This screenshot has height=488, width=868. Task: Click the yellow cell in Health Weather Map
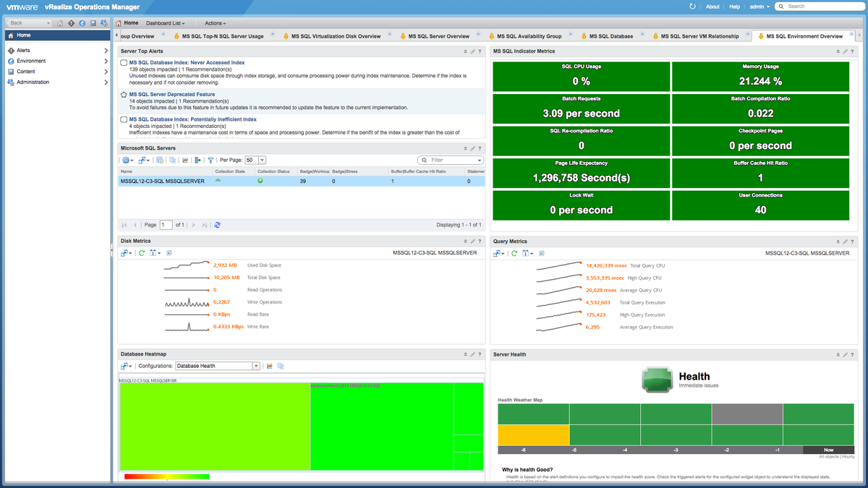pos(534,435)
